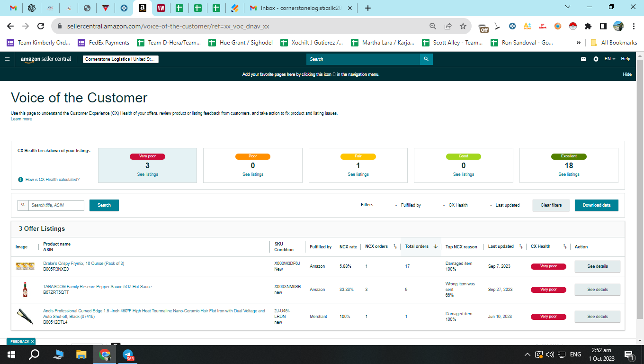Open the Seller Central settings gear
The height and width of the screenshot is (364, 644).
coord(596,59)
